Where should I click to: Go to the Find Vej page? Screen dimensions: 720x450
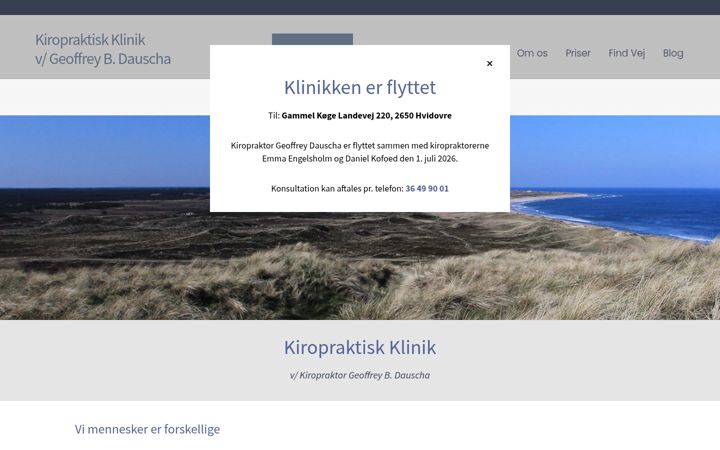[626, 53]
